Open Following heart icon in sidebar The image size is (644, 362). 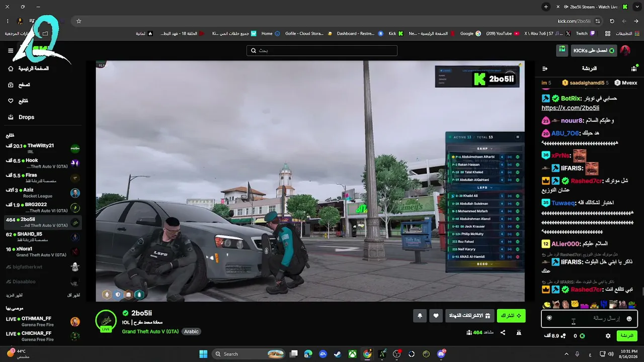point(11,101)
